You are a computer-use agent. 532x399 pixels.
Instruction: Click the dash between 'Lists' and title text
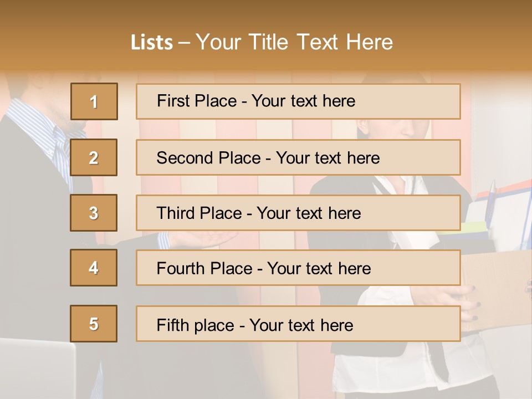pyautogui.click(x=184, y=42)
